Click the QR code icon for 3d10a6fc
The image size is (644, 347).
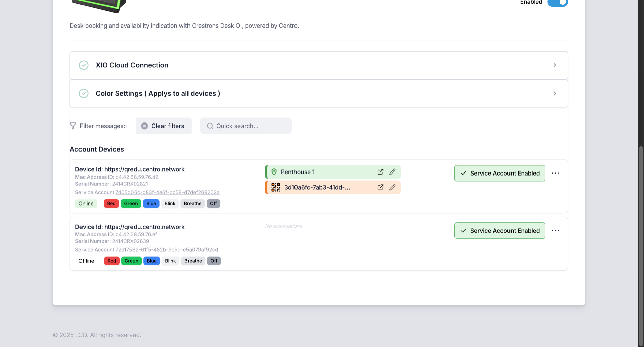point(276,187)
